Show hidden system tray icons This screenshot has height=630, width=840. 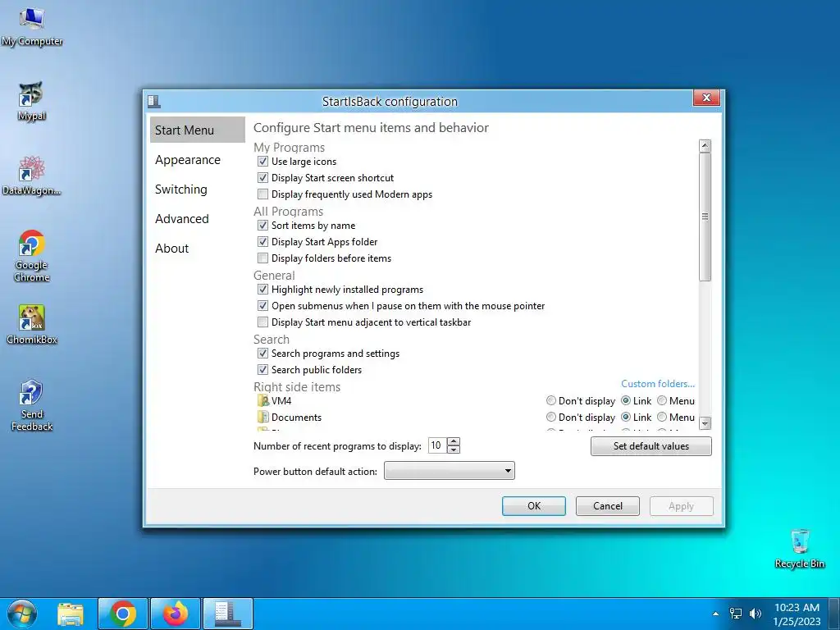click(715, 614)
